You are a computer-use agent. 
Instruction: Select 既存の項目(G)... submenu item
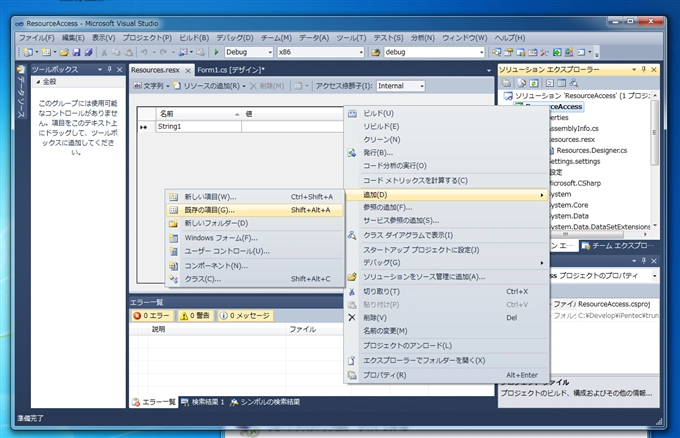click(x=255, y=210)
